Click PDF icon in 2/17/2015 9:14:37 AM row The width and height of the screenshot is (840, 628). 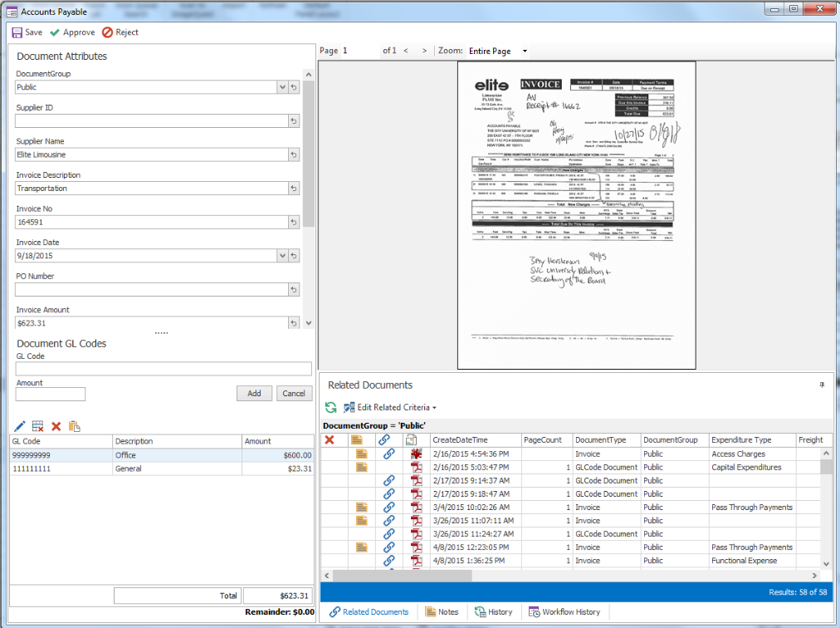point(416,480)
